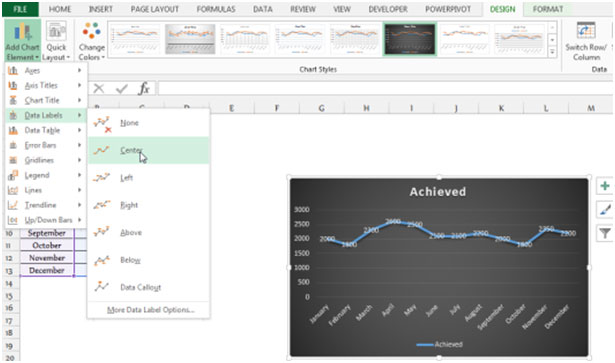Select the None data labels option
This screenshot has width=615, height=363.
pyautogui.click(x=148, y=123)
